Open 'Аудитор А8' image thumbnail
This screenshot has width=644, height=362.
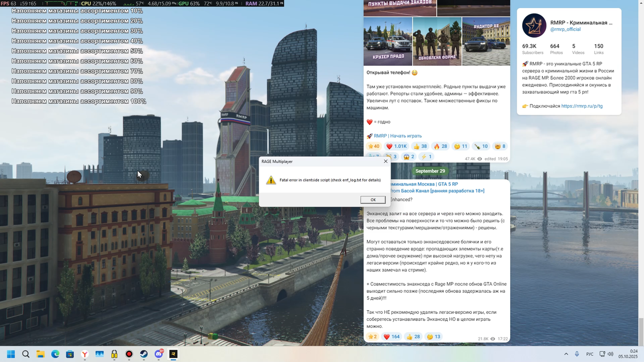[486, 41]
